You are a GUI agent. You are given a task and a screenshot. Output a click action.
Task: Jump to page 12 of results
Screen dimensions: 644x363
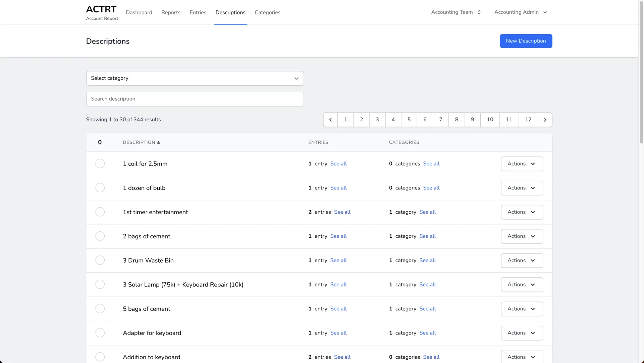click(528, 120)
